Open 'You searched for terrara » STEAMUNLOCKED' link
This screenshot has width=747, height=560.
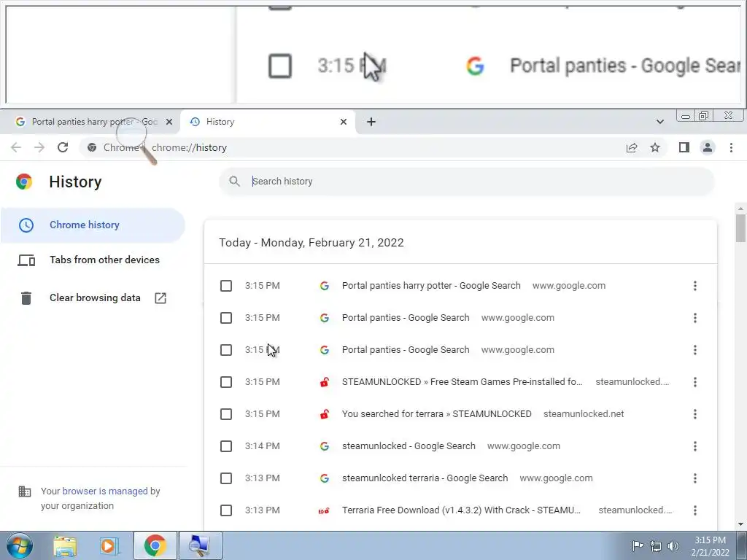tap(436, 414)
